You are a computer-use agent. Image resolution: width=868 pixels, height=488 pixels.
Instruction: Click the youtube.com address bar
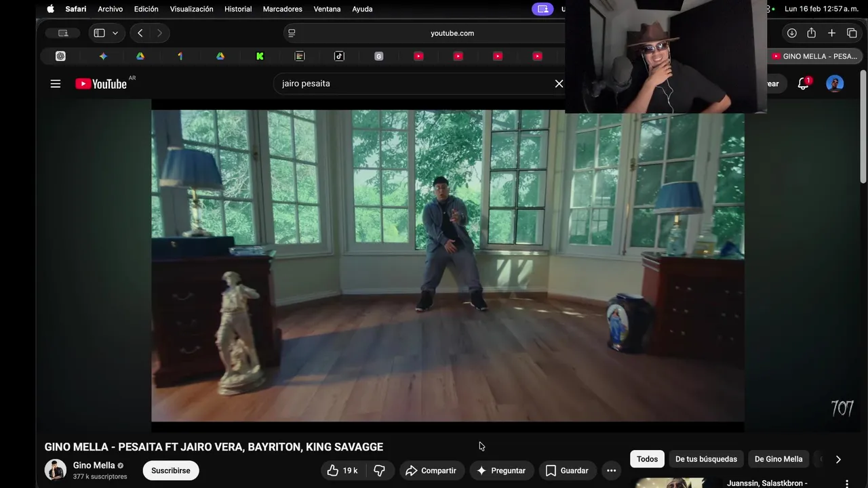452,33
